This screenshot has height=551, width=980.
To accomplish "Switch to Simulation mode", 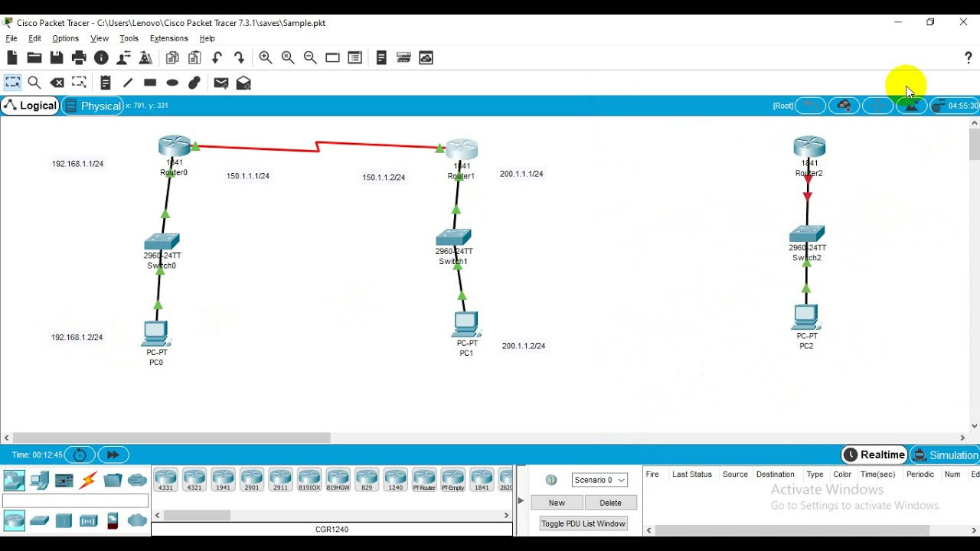I will pos(945,455).
